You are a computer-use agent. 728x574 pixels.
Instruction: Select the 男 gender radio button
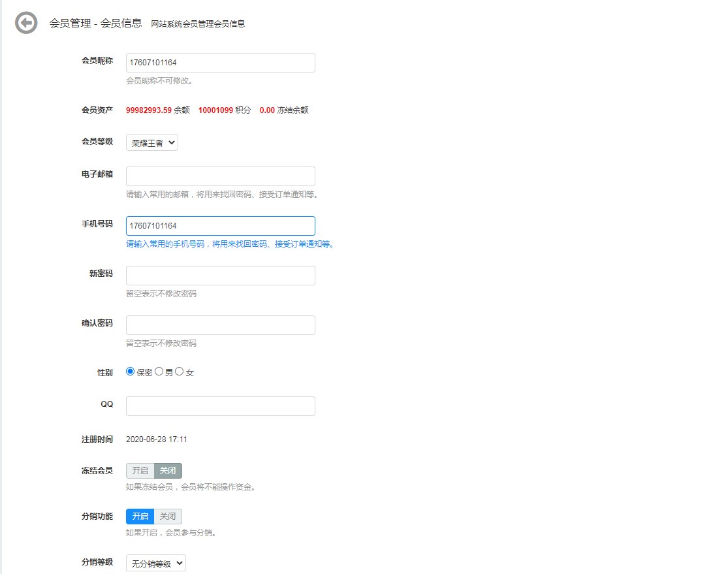[x=159, y=371]
